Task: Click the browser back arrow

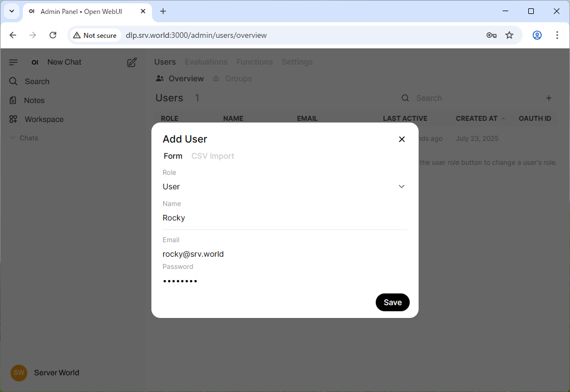Action: (x=13, y=35)
